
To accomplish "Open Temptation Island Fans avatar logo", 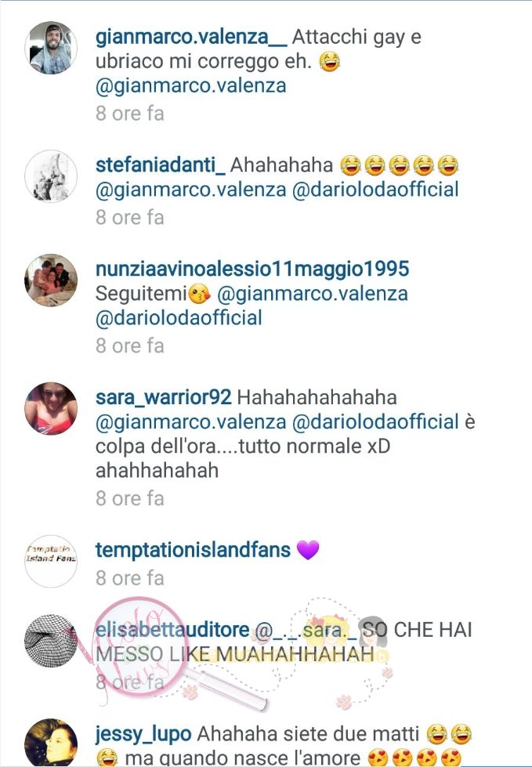I will [x=51, y=561].
